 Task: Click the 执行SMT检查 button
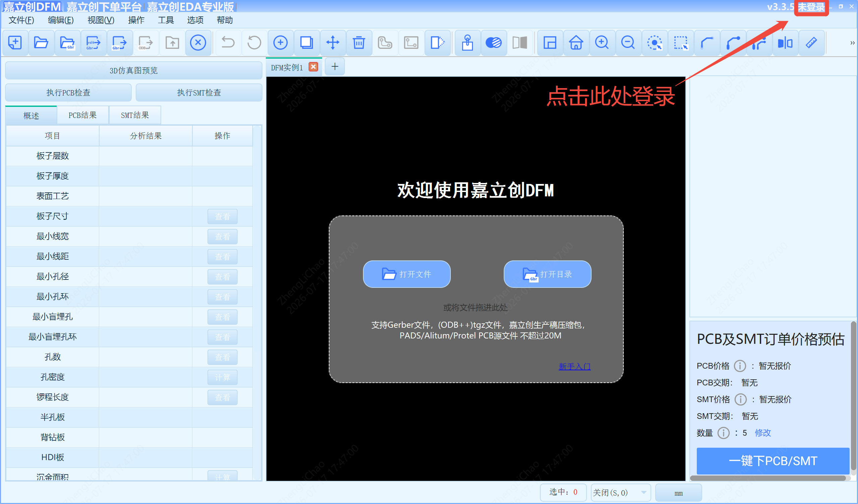coord(199,92)
